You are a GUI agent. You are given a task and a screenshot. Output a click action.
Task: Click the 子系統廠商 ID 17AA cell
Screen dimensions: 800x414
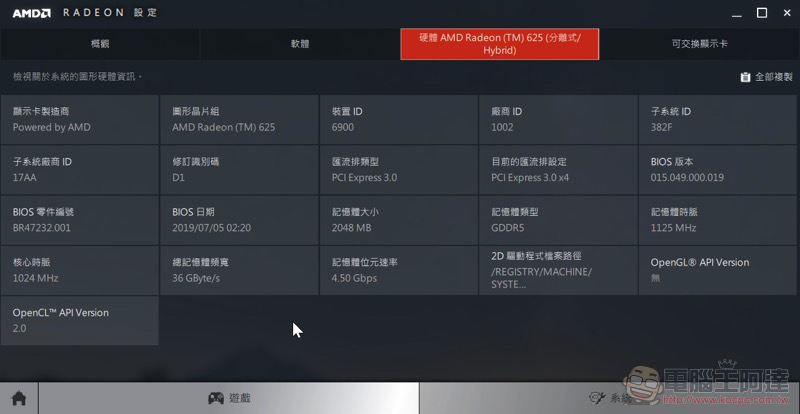tap(80, 170)
